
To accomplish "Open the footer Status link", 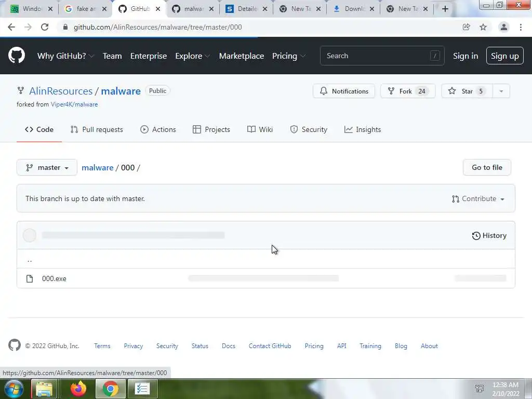I will pos(200,345).
